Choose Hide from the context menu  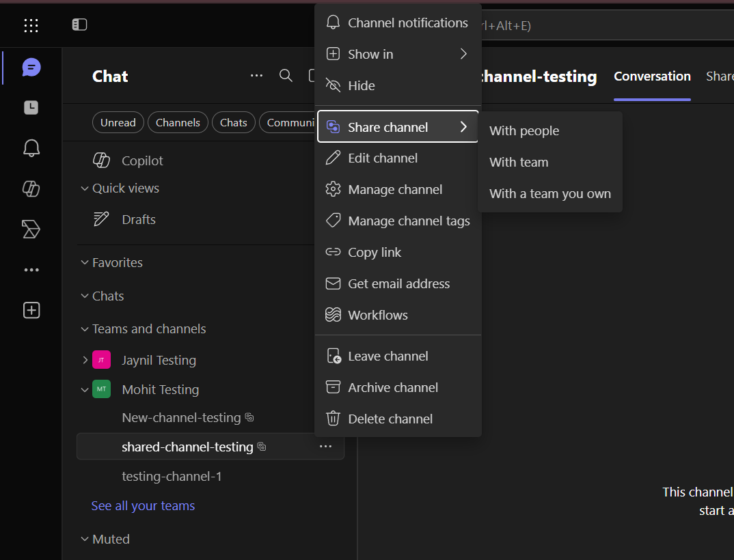[398, 85]
